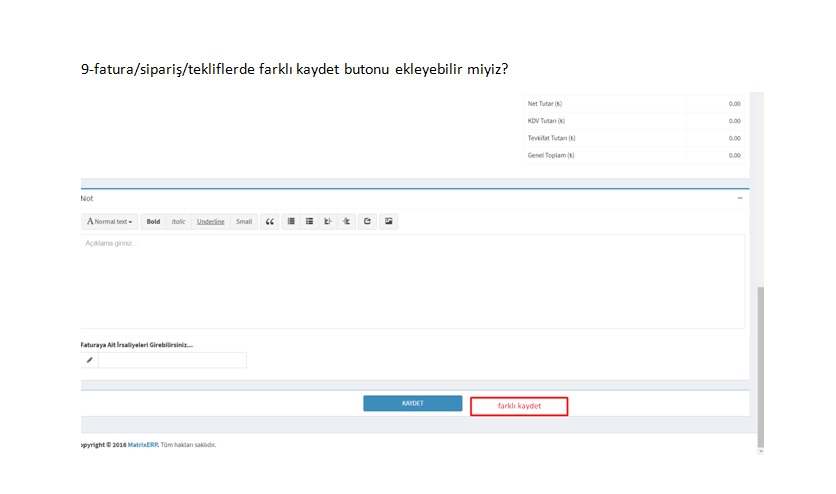The height and width of the screenshot is (494, 836).
Task: Click the pencil icon beside irsaliye field
Action: [x=89, y=360]
